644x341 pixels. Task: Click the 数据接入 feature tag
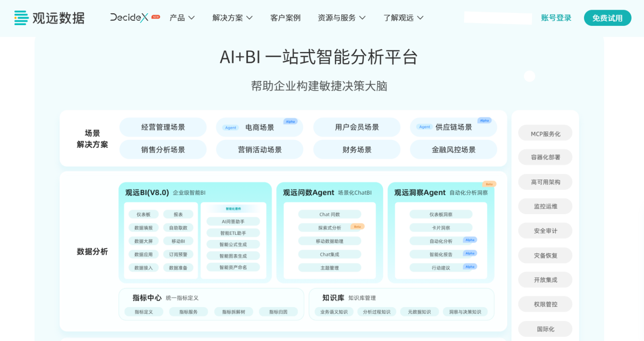click(143, 268)
